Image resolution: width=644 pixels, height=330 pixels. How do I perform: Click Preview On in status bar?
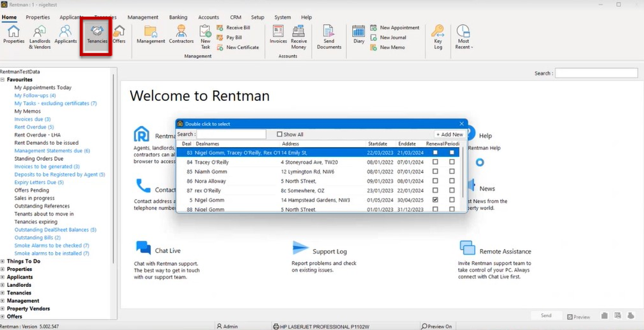click(436, 326)
